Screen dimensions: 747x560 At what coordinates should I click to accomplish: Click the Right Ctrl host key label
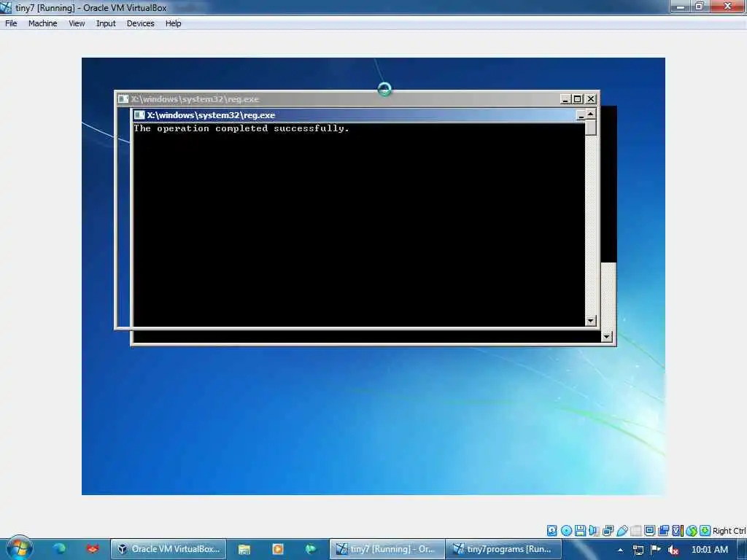pyautogui.click(x=729, y=531)
